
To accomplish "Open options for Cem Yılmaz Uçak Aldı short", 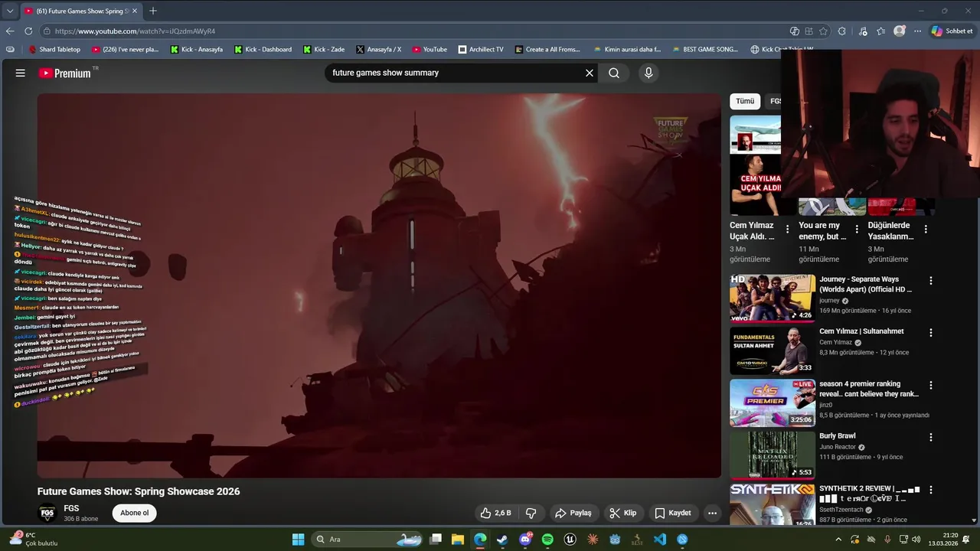I will point(787,229).
